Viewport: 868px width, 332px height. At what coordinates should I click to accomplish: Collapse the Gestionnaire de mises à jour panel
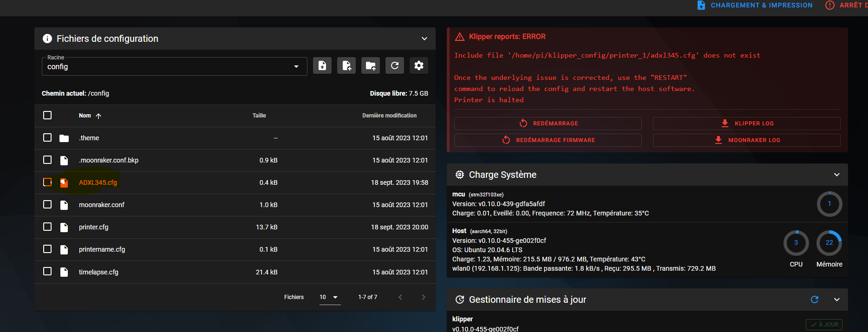pyautogui.click(x=837, y=299)
